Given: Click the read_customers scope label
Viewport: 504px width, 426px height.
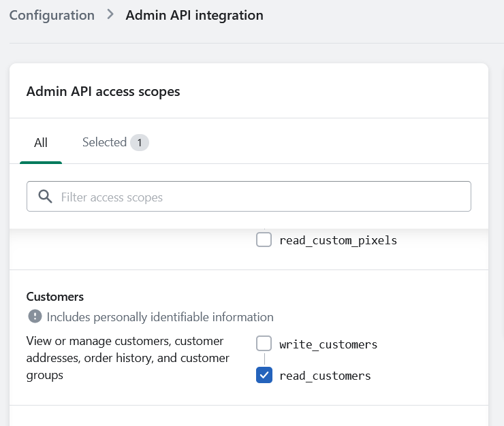Looking at the screenshot, I should 325,376.
